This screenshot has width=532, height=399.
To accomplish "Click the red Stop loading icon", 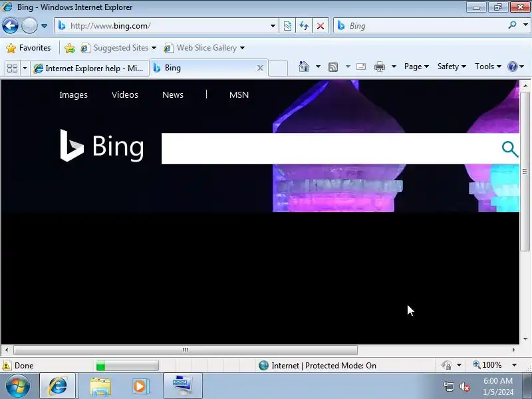I will point(321,26).
